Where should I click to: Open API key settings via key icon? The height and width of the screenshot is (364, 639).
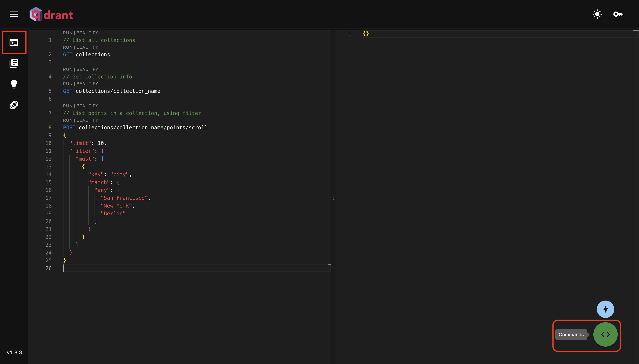pos(618,14)
